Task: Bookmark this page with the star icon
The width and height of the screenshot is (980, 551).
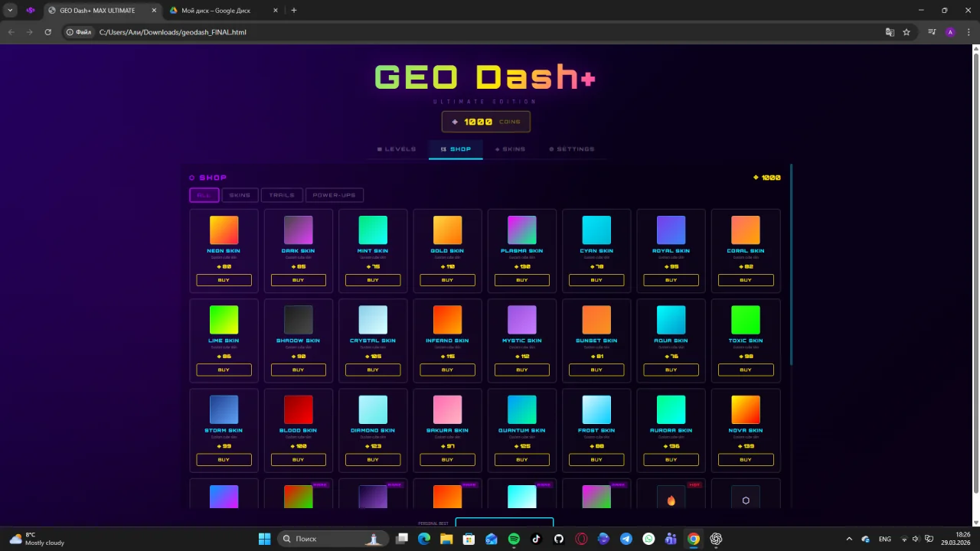Action: tap(906, 32)
